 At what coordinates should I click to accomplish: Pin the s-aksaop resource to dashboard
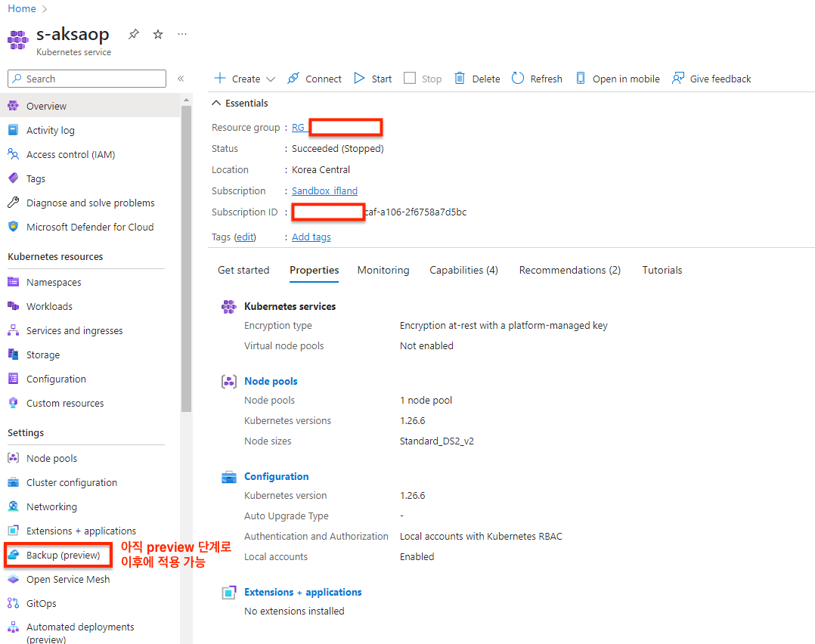134,34
